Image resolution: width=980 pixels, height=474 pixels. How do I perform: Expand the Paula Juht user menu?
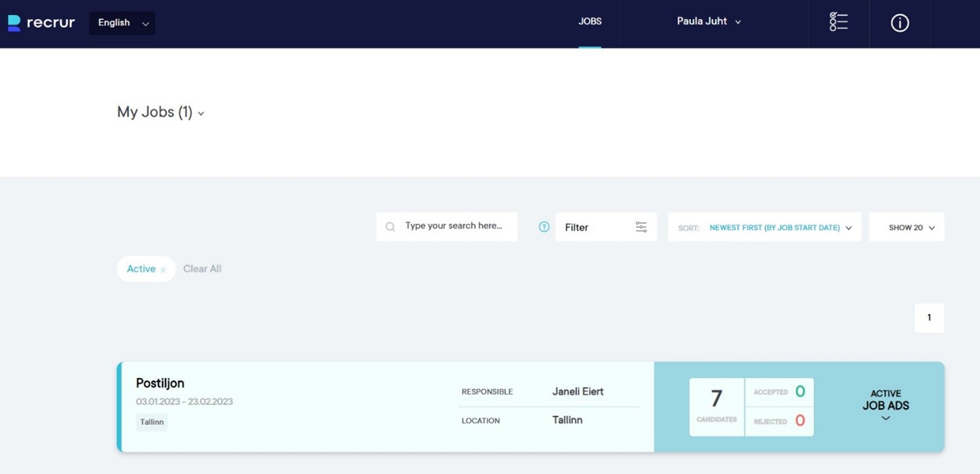point(708,22)
